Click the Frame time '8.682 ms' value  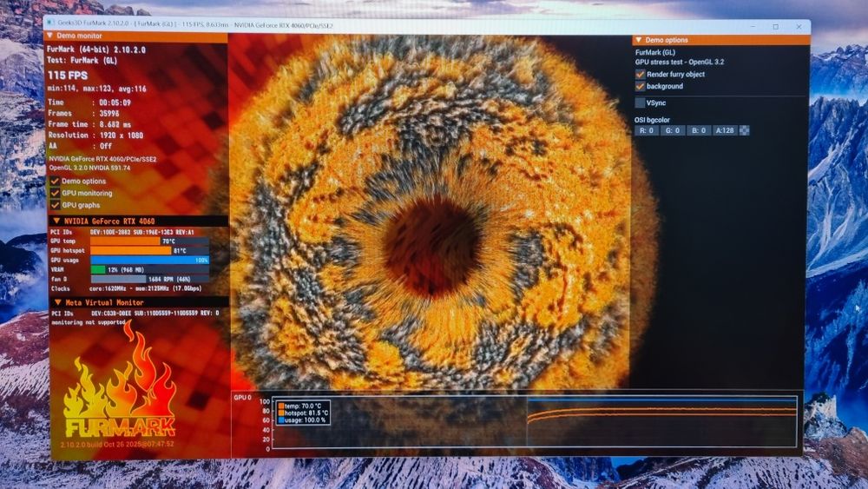point(115,124)
